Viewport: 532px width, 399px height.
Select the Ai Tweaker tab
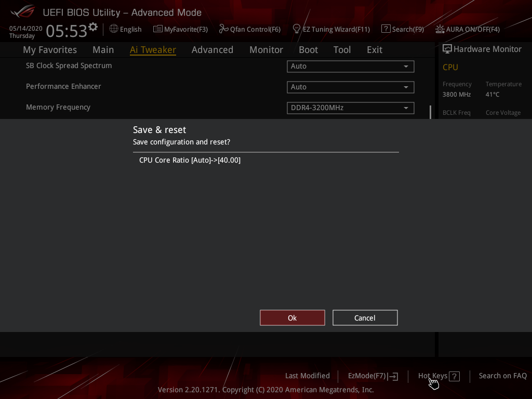(153, 50)
